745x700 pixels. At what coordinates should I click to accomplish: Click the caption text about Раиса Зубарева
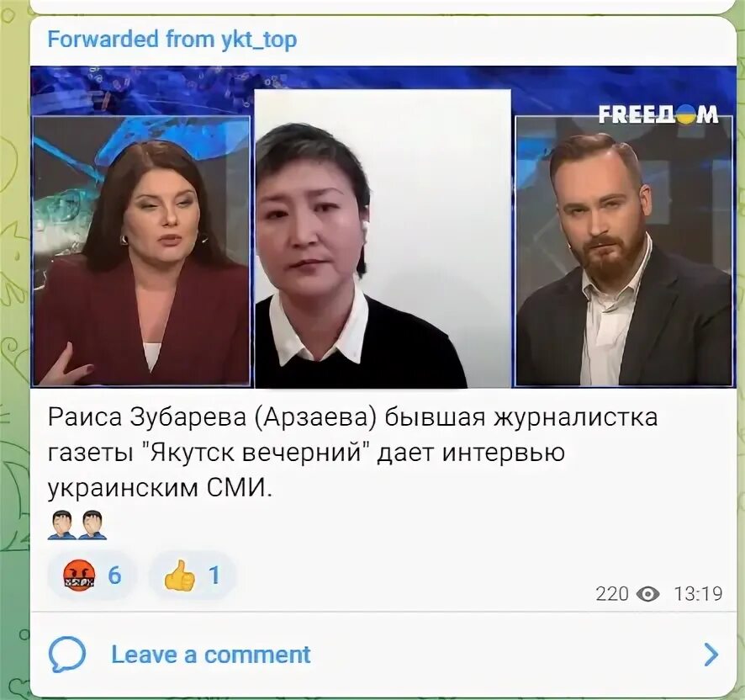pyautogui.click(x=352, y=453)
